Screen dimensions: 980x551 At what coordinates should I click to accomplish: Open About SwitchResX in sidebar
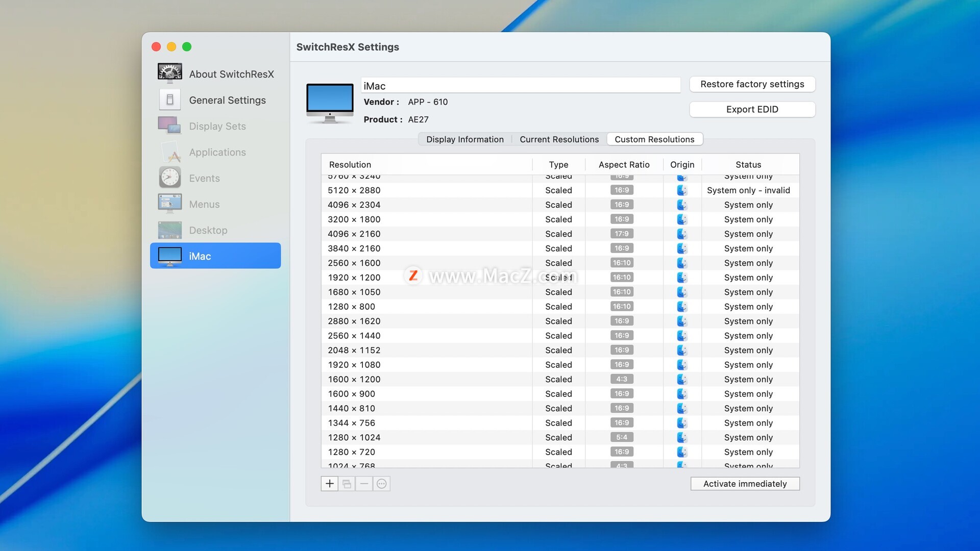click(215, 74)
